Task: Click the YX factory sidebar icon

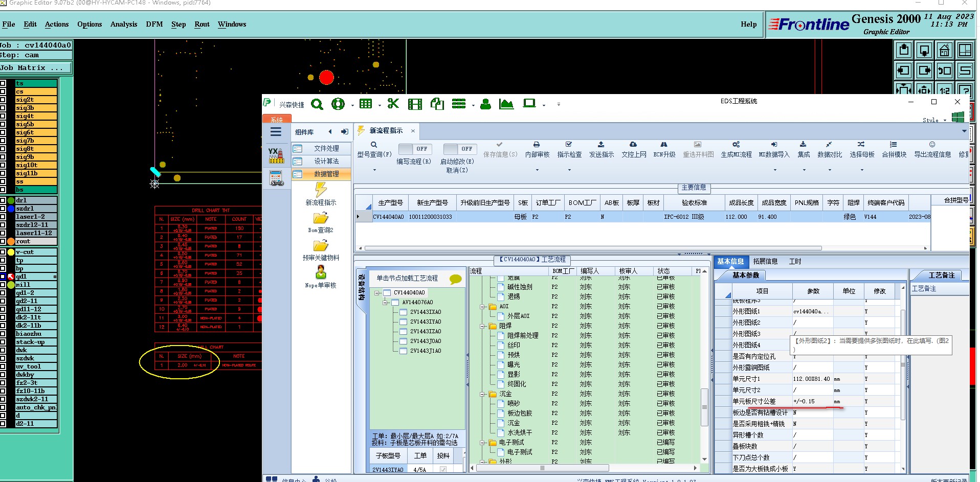Action: [276, 156]
